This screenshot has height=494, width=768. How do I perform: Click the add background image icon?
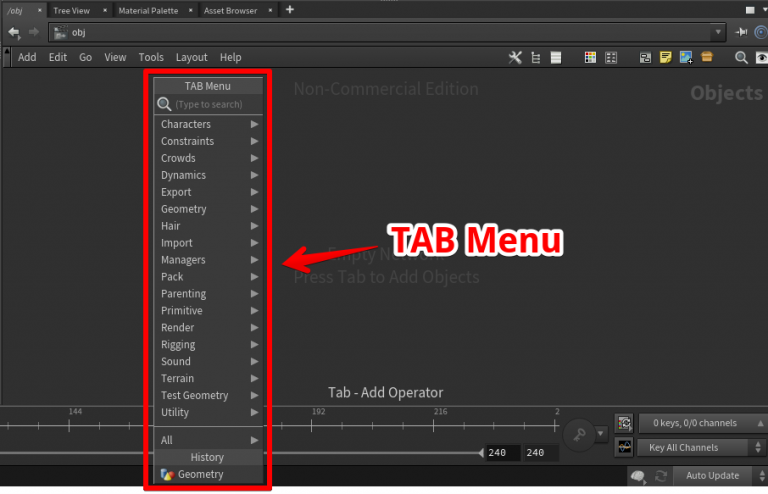(x=685, y=57)
